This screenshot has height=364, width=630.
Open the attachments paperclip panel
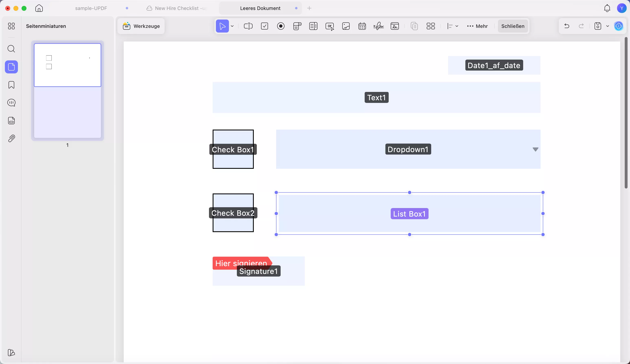(11, 138)
